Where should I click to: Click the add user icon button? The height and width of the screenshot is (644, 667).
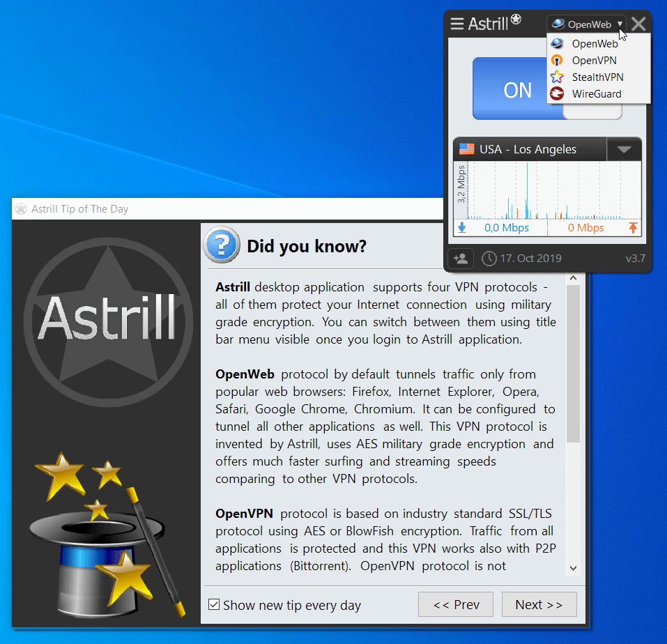point(461,258)
